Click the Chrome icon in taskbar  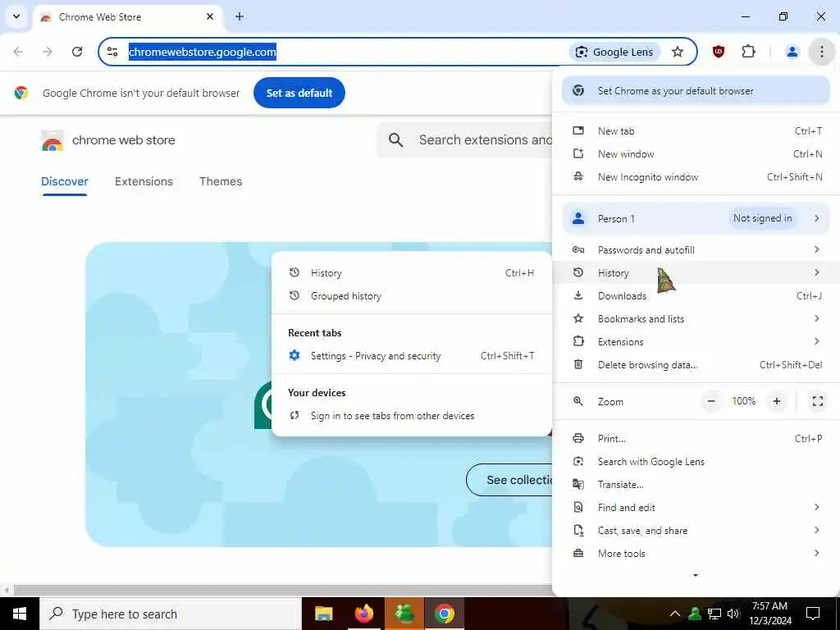click(444, 614)
